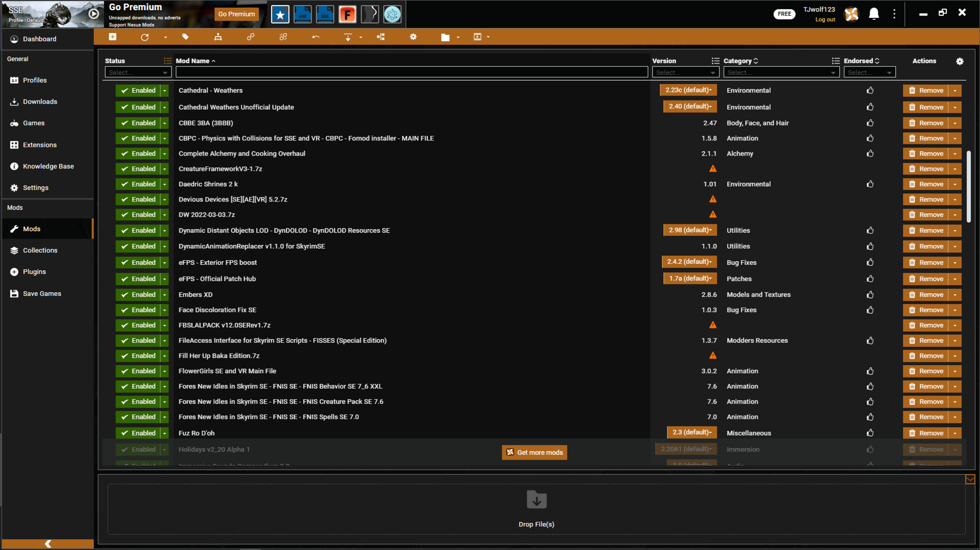980x550 pixels.
Task: Open Extensions page
Action: tap(40, 145)
